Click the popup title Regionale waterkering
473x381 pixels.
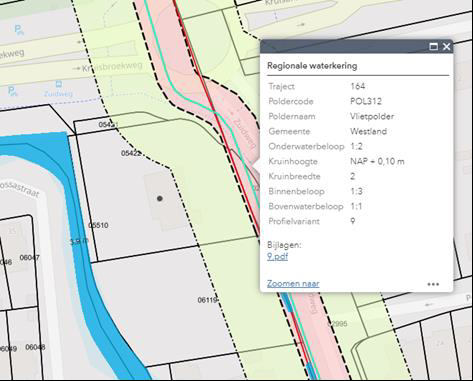312,66
